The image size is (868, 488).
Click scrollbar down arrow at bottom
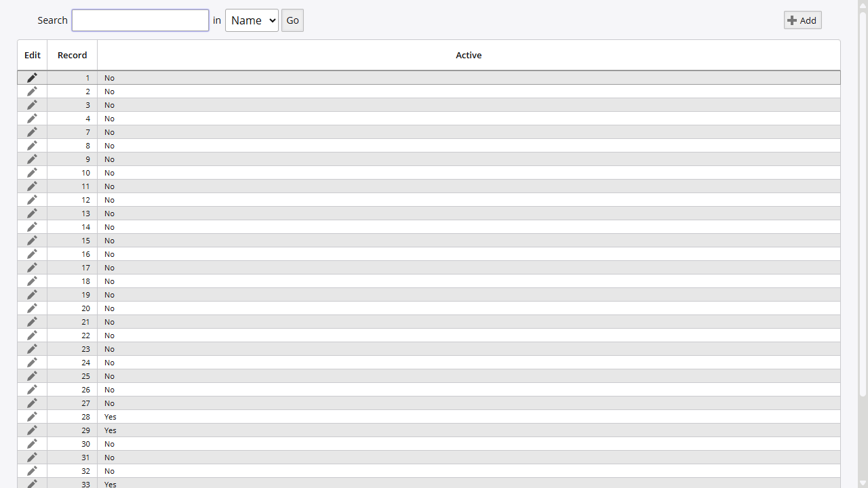(863, 483)
